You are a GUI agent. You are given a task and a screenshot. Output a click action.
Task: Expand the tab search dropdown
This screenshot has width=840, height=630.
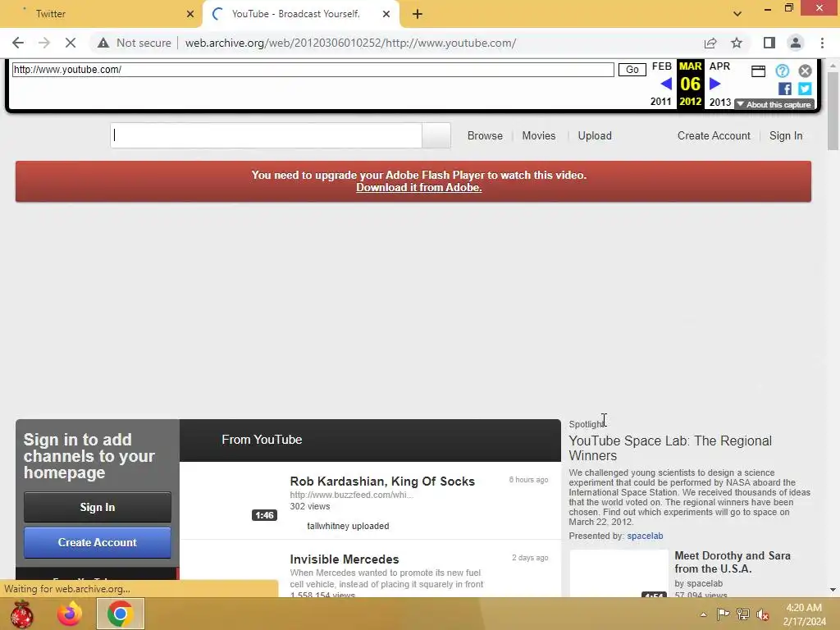click(x=737, y=14)
